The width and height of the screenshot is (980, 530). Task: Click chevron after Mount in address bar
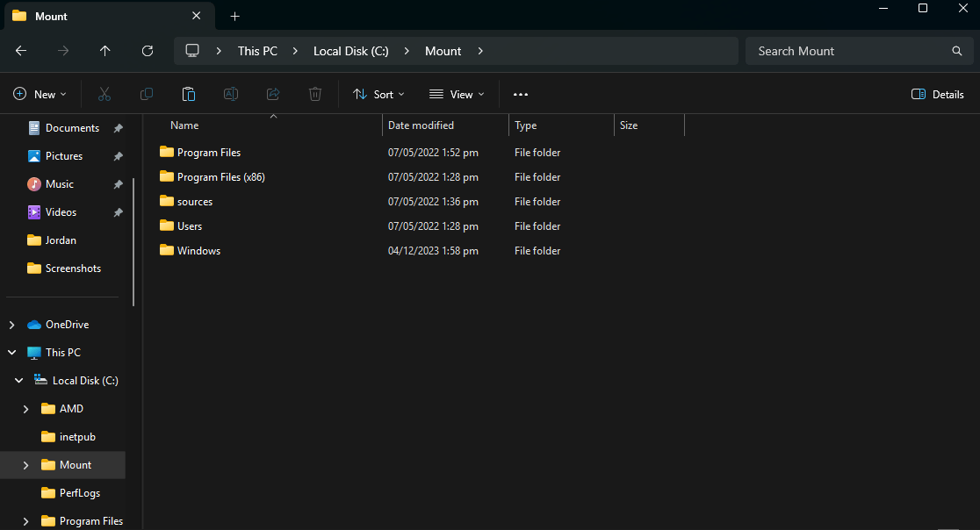pos(480,51)
